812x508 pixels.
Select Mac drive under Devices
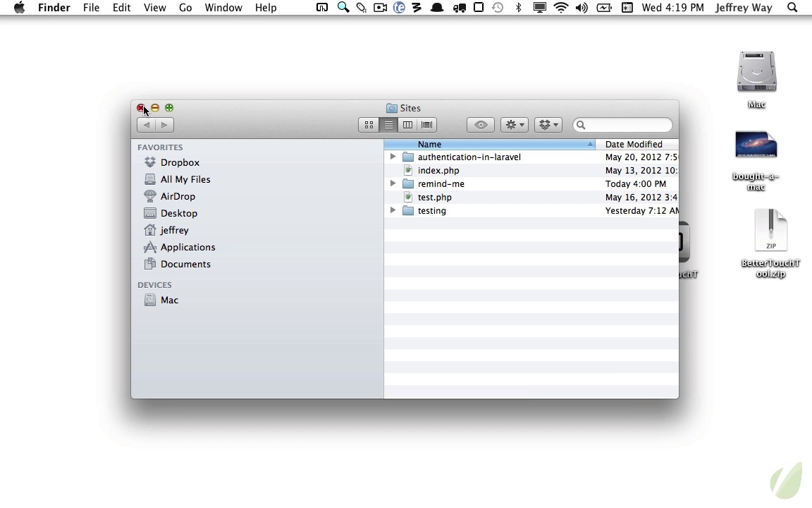169,300
